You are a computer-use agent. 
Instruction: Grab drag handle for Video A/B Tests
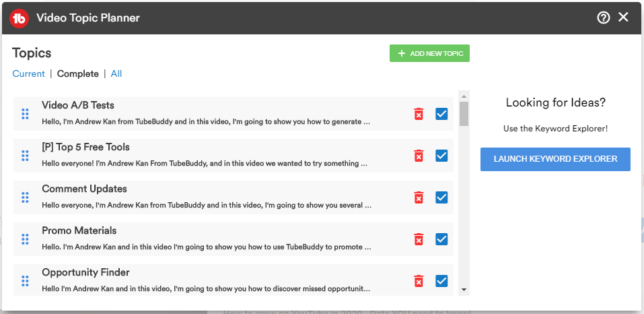tap(25, 114)
